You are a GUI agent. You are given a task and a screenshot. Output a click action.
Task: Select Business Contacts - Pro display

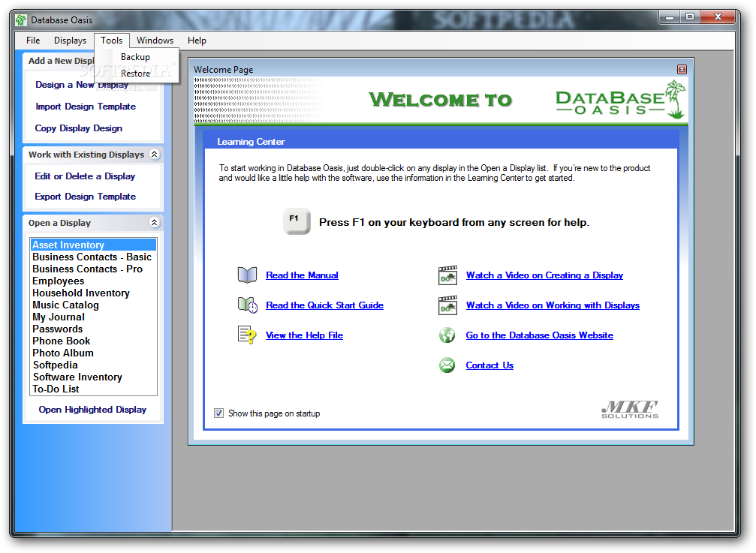(x=93, y=269)
